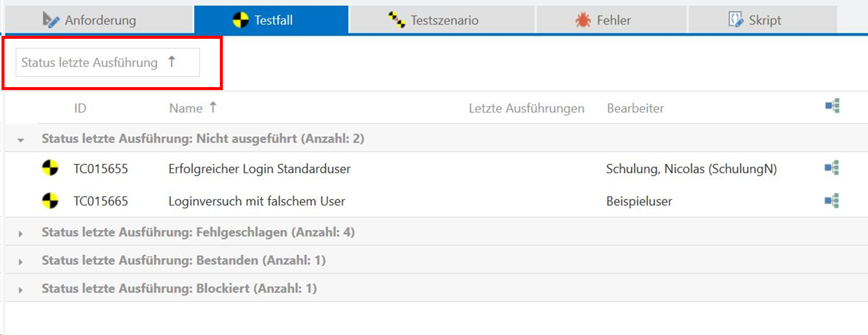Image resolution: width=868 pixels, height=335 pixels.
Task: Click the Status letzte Ausführung grouping chip
Action: point(90,62)
